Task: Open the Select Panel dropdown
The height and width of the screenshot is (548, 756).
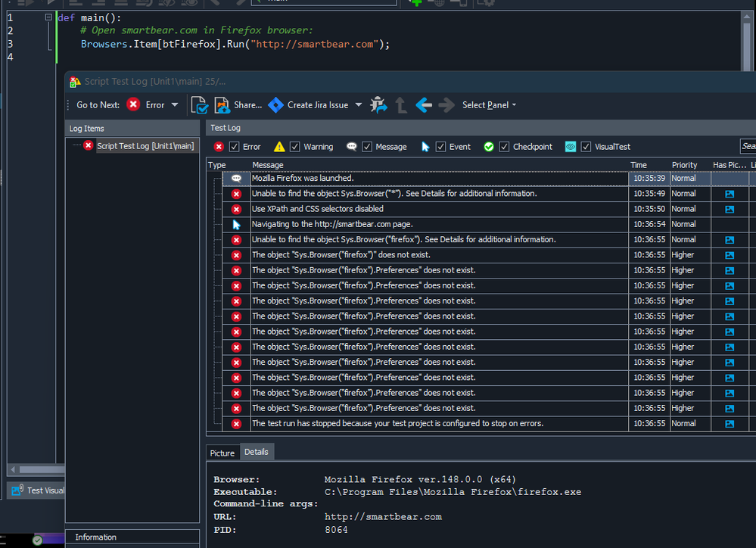Action: (x=489, y=105)
